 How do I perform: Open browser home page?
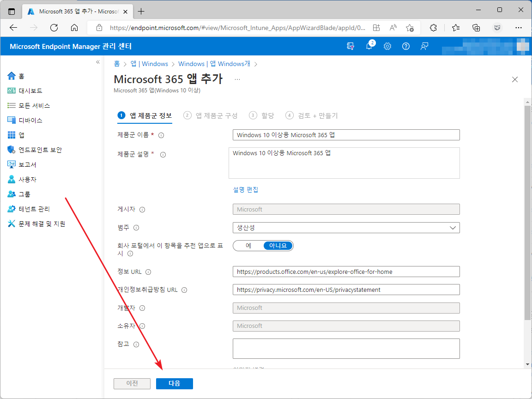74,28
